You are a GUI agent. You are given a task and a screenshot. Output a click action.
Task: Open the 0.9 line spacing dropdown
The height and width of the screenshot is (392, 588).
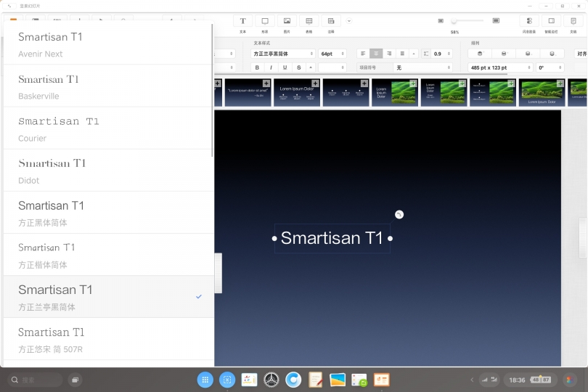[x=442, y=54]
